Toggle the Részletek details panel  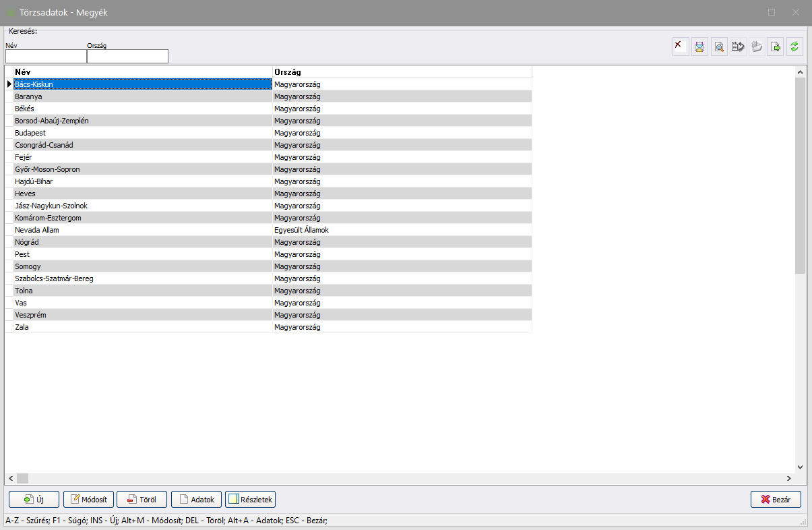tap(250, 500)
